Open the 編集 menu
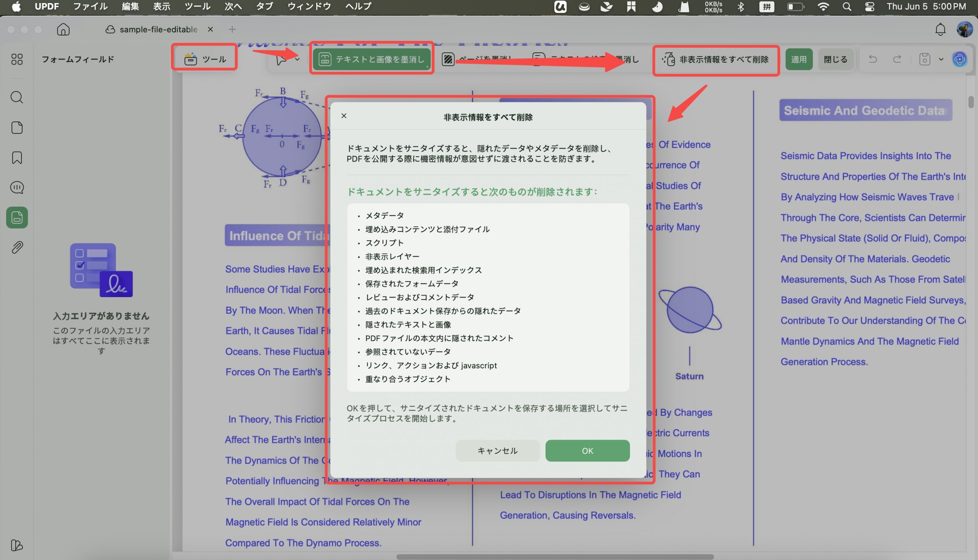The image size is (978, 560). [x=130, y=6]
